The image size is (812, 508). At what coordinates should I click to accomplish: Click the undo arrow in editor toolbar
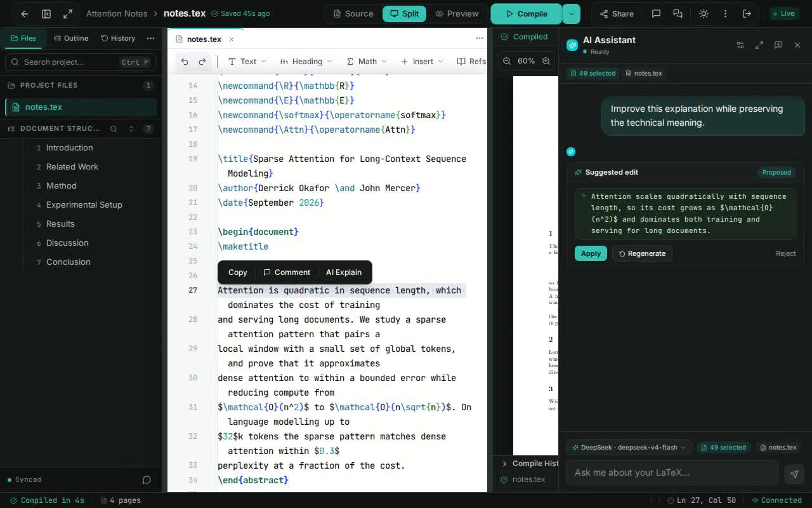(x=185, y=62)
